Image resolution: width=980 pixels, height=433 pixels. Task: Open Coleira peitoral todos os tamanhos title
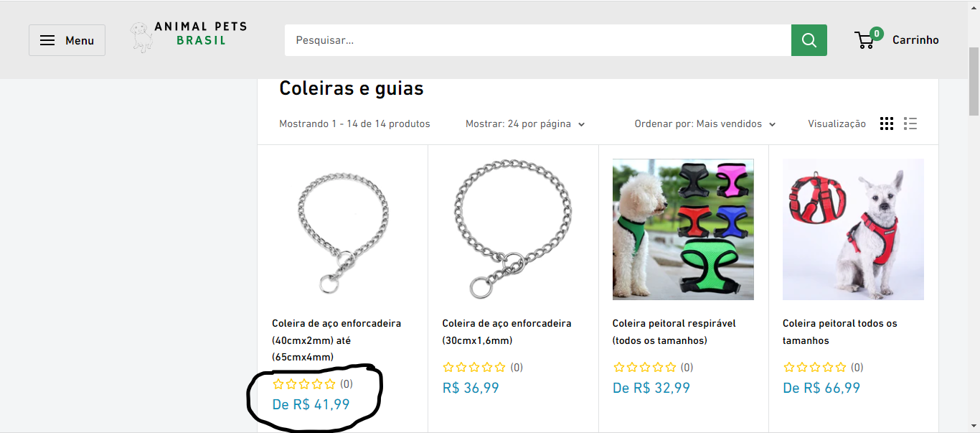[840, 332]
